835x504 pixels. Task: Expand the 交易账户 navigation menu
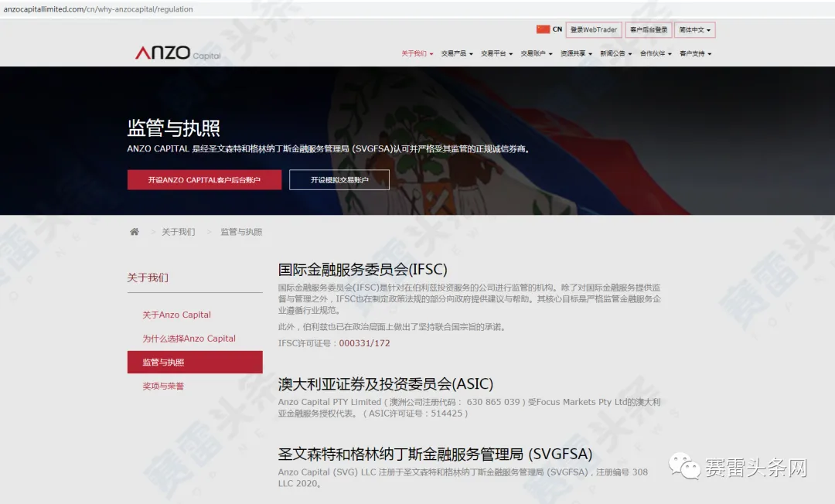(537, 53)
